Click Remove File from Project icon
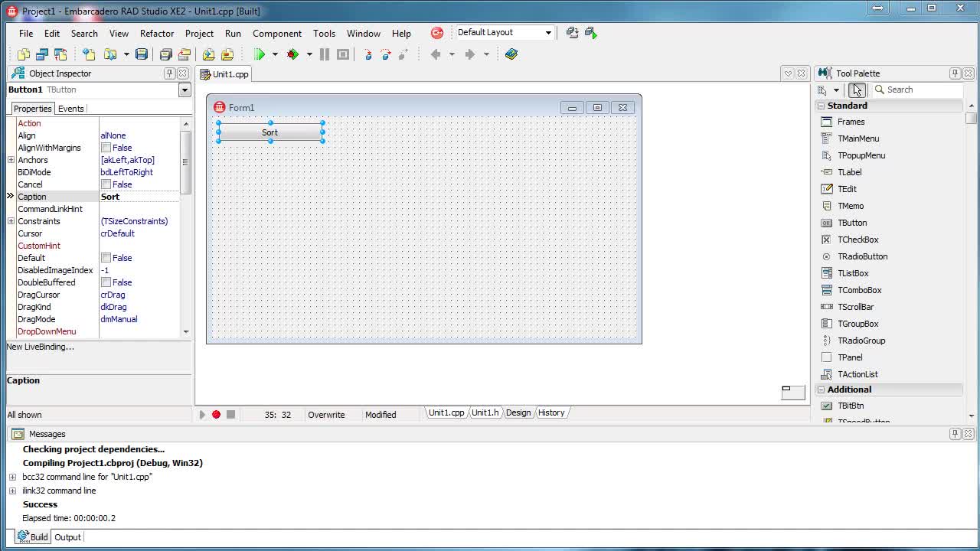This screenshot has height=551, width=980. pyautogui.click(x=227, y=54)
